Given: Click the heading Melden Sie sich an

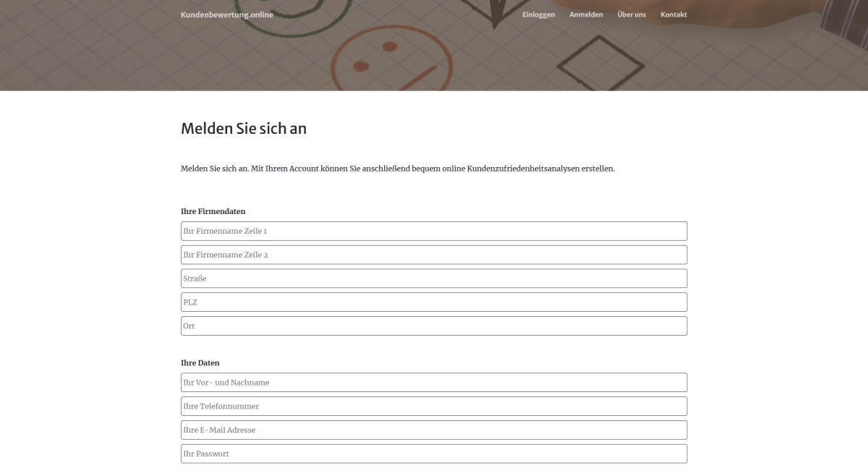Looking at the screenshot, I should [244, 129].
